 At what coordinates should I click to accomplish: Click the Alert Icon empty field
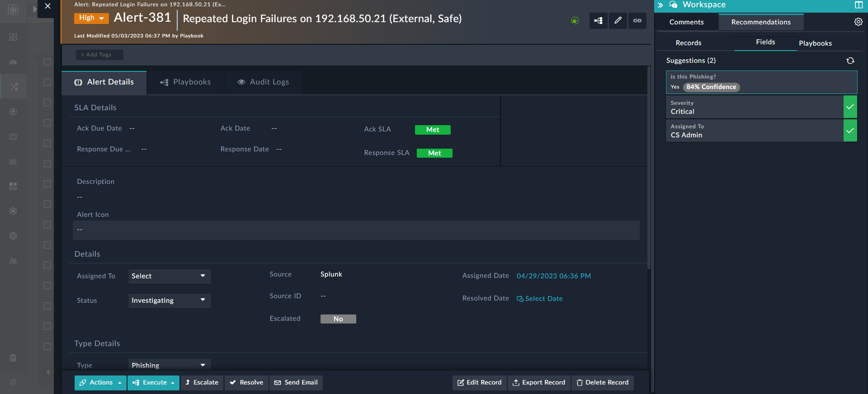(x=356, y=230)
